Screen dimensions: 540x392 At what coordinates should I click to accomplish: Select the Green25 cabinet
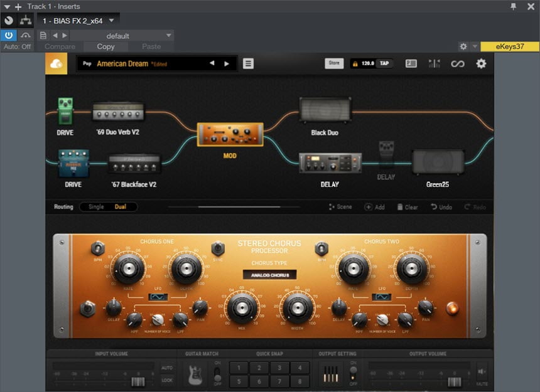(438, 162)
